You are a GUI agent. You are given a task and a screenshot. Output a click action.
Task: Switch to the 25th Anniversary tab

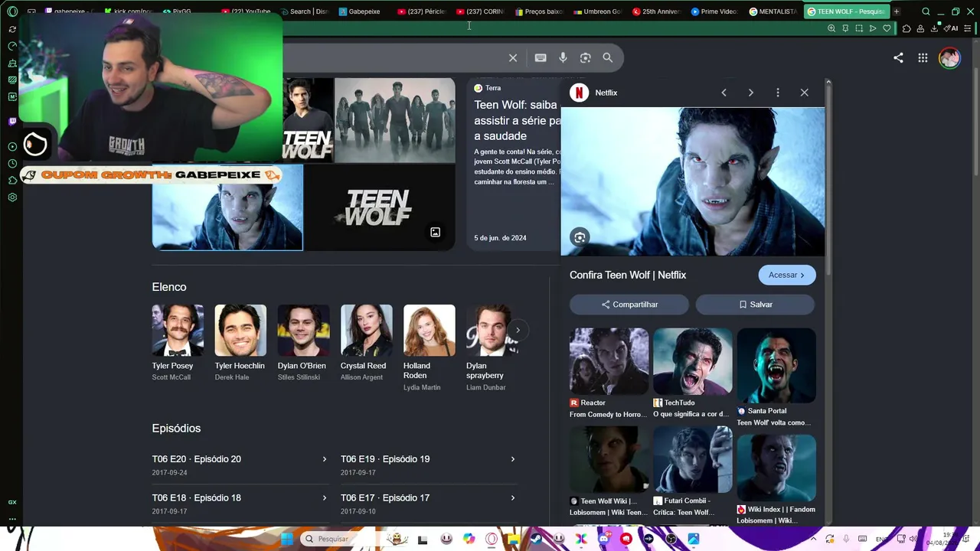[x=656, y=11]
